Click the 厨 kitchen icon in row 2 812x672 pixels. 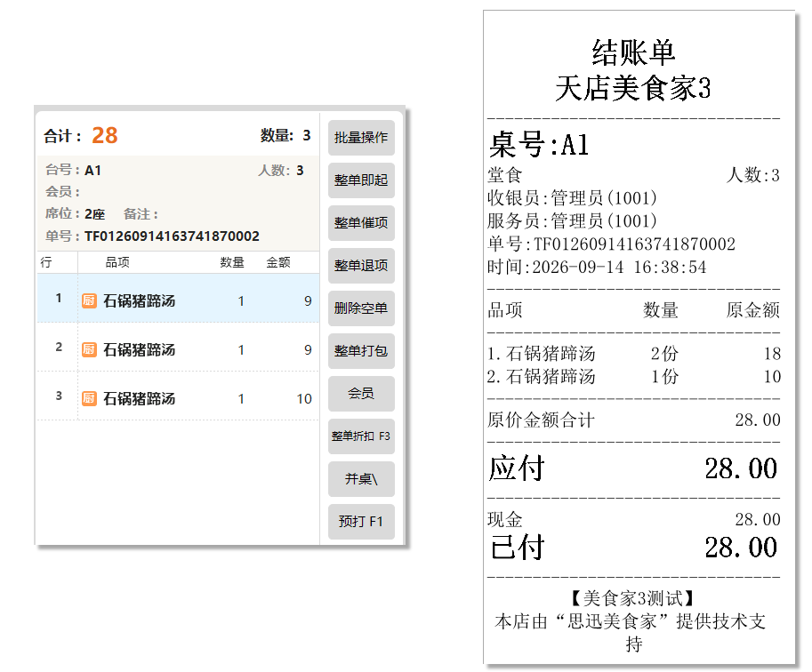coord(89,350)
